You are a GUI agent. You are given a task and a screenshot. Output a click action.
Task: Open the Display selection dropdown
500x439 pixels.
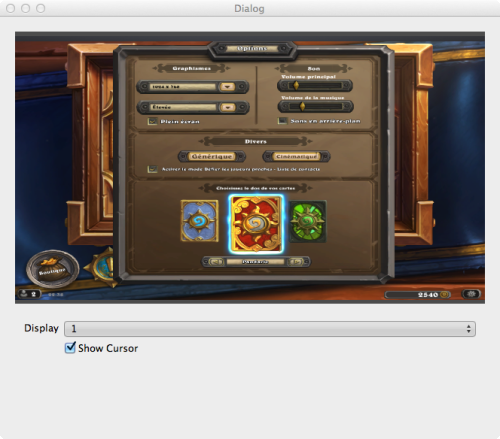click(270, 329)
